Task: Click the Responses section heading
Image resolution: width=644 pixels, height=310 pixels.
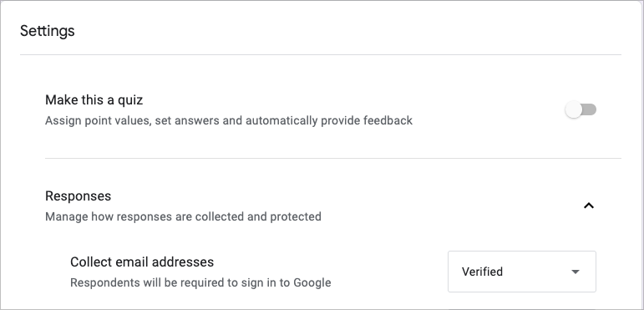Action: click(78, 196)
